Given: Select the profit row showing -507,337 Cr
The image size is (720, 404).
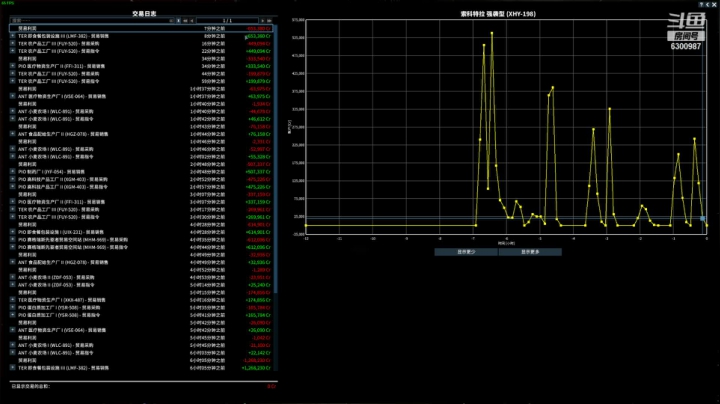Looking at the screenshot, I should (141, 164).
